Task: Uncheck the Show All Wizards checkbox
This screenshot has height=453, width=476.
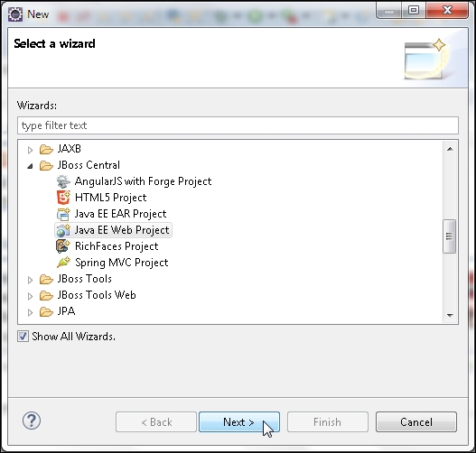Action: (x=23, y=337)
